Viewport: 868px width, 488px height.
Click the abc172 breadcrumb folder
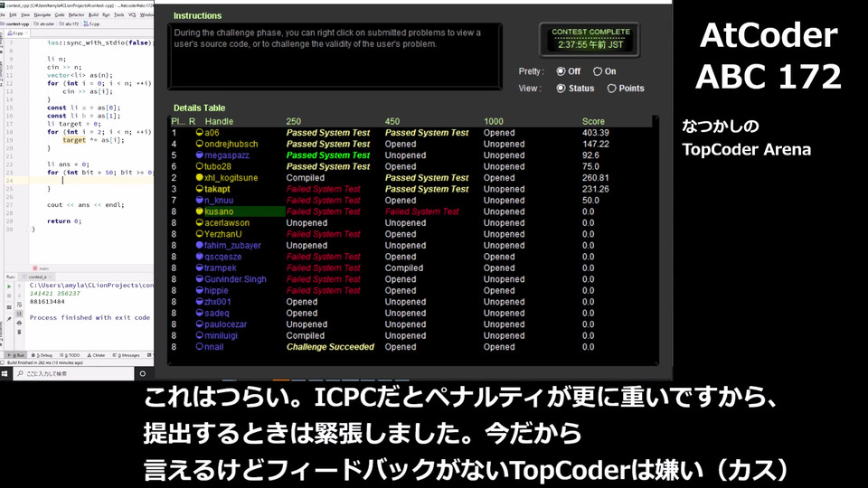(70, 23)
